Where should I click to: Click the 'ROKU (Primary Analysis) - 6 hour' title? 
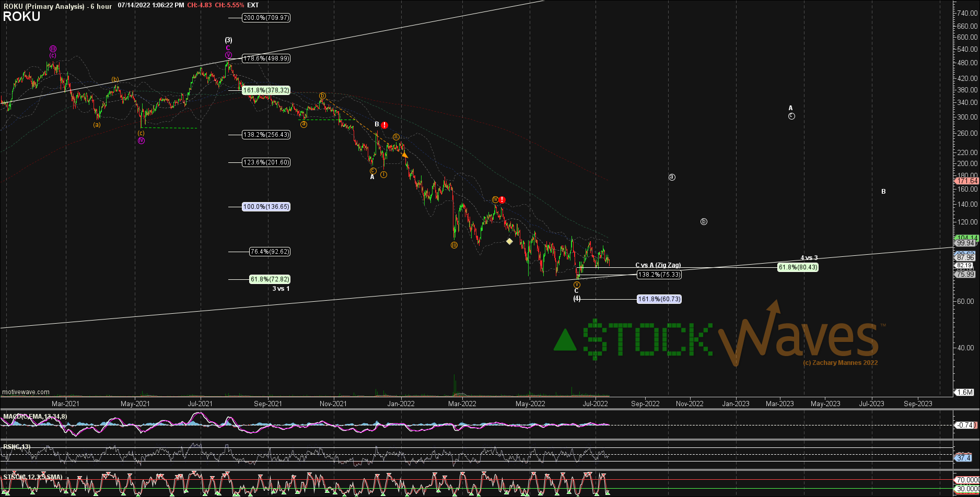pos(57,6)
